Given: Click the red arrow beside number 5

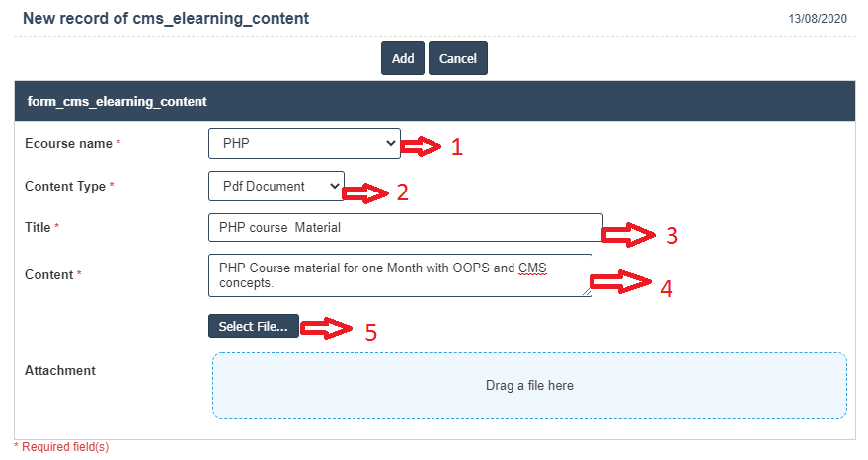Looking at the screenshot, I should pos(327,328).
